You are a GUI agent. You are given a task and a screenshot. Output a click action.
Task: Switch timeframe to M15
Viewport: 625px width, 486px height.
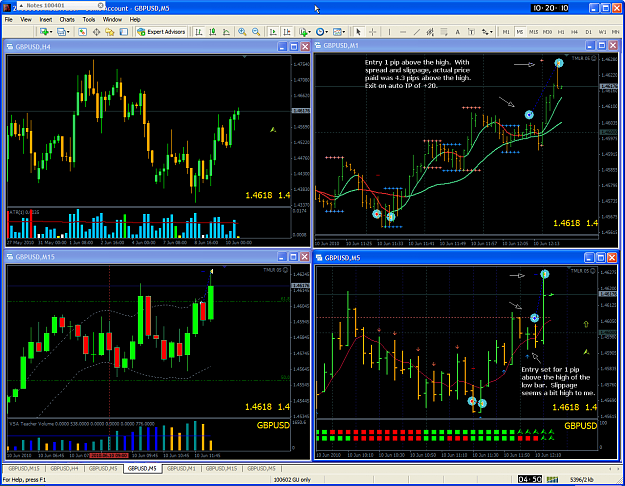click(533, 32)
